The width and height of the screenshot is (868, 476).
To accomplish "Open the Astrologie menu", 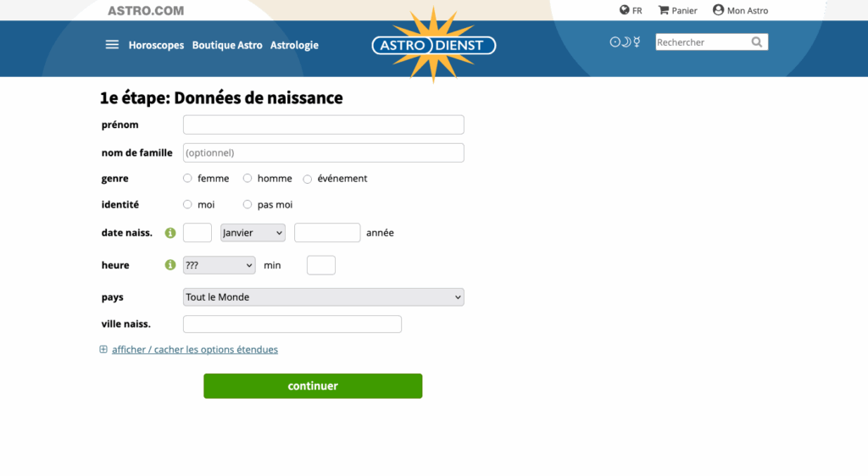I will pyautogui.click(x=294, y=46).
